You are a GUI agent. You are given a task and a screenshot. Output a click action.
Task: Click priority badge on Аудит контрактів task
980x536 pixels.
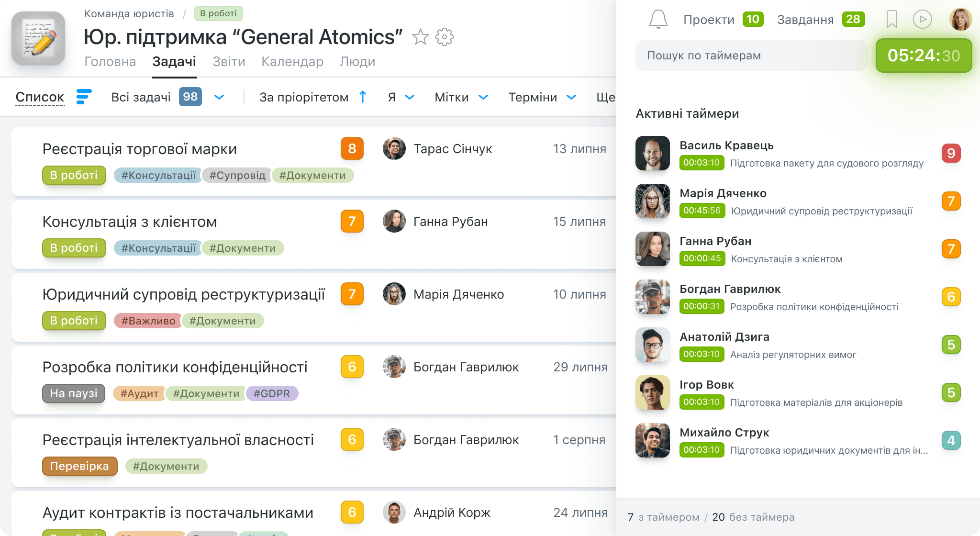click(352, 513)
